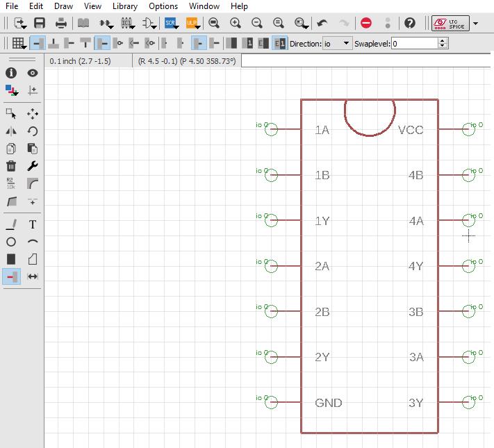Set pin orientation to R270 (pointing down)
Viewport: 494px width, 448px height.
pos(85,43)
